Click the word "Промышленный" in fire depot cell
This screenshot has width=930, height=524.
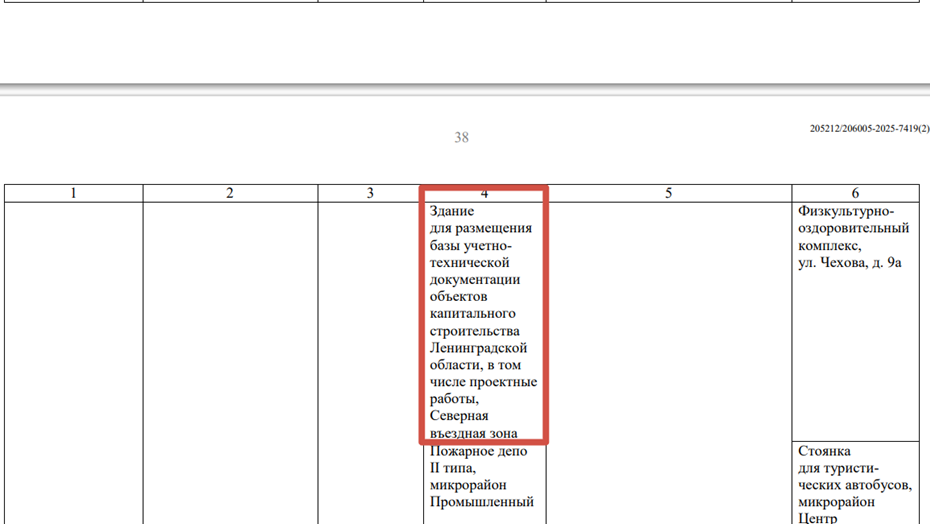tap(481, 502)
